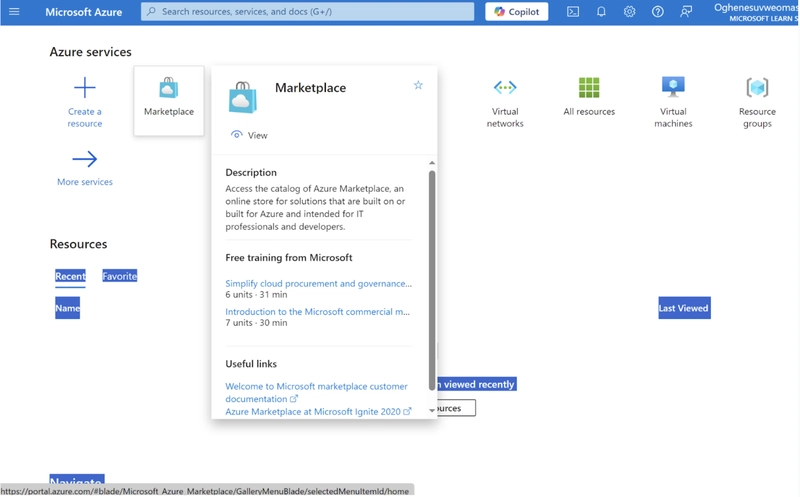800x497 pixels.
Task: Open the Marketplace service tile
Action: point(169,101)
